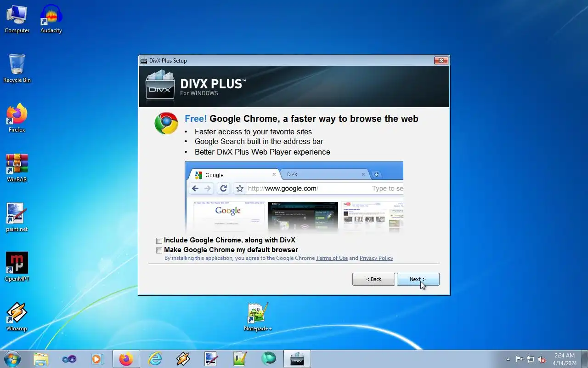Image resolution: width=588 pixels, height=368 pixels.
Task: Click the Show desktop strip
Action: point(584,359)
